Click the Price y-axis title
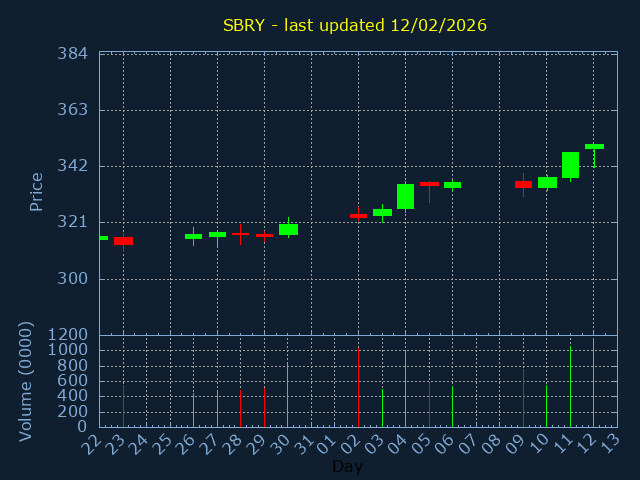This screenshot has height=480, width=640. (37, 191)
